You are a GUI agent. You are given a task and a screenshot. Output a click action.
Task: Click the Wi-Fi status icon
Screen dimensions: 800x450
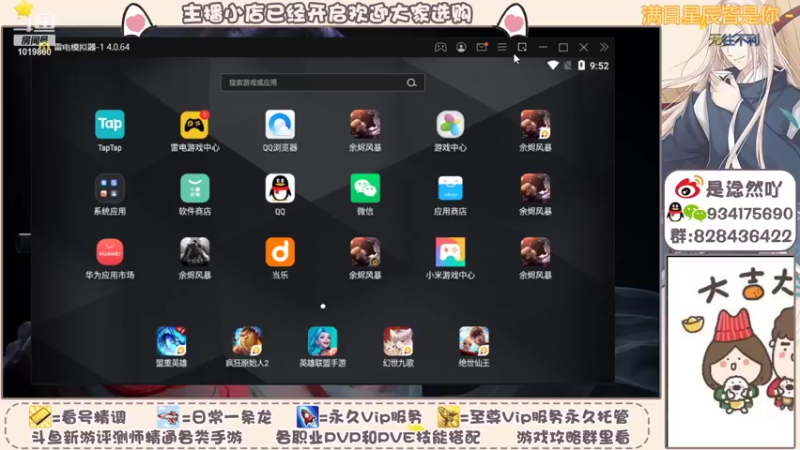pyautogui.click(x=553, y=65)
